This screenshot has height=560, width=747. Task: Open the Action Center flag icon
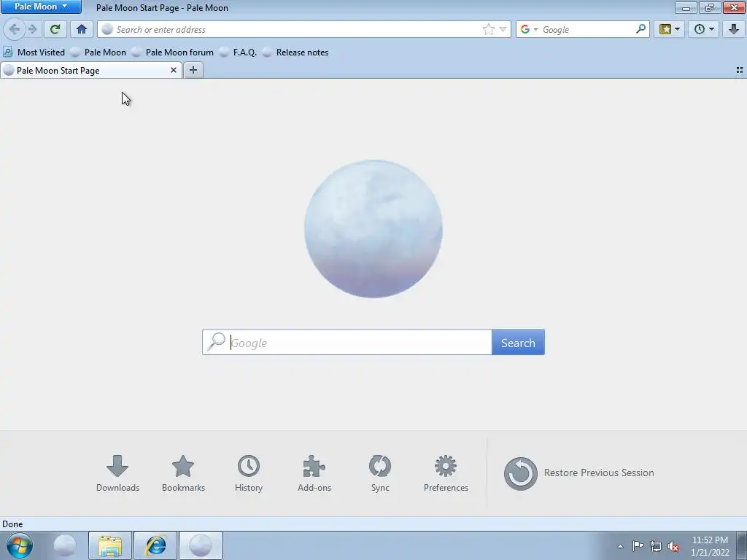click(638, 546)
